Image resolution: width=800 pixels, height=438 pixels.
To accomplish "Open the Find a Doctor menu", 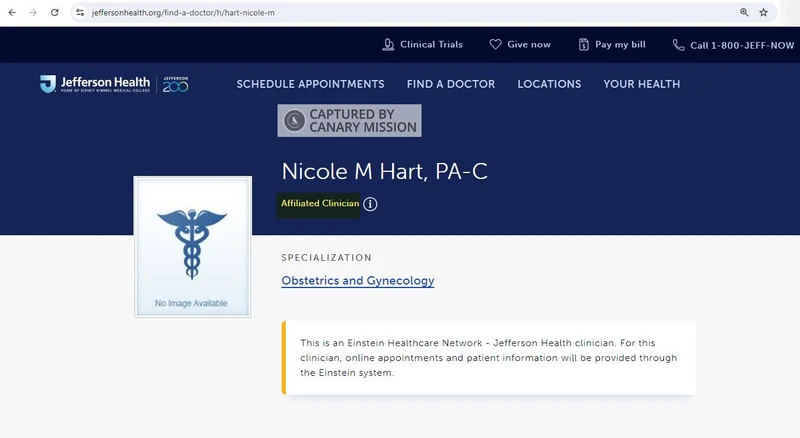I will [451, 84].
